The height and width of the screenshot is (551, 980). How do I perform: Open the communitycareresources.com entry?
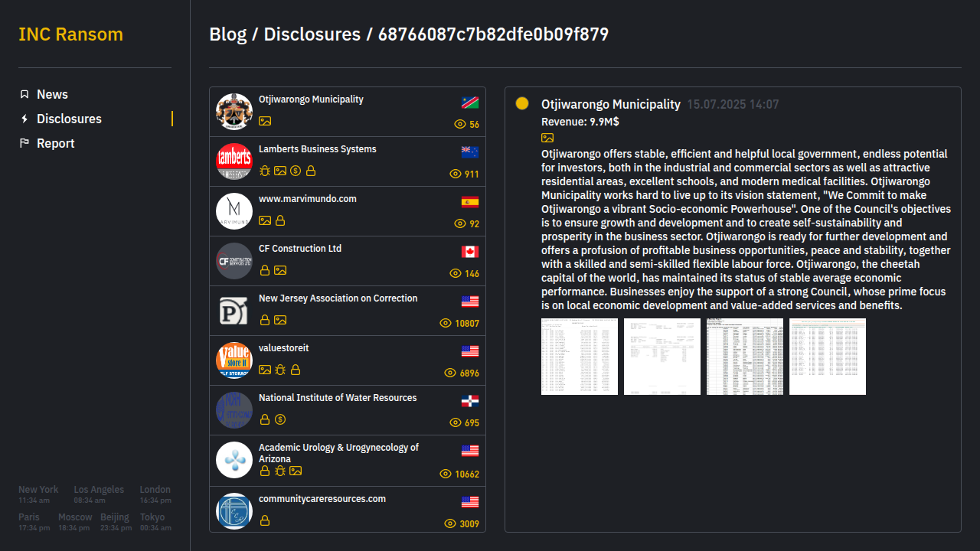pyautogui.click(x=348, y=509)
